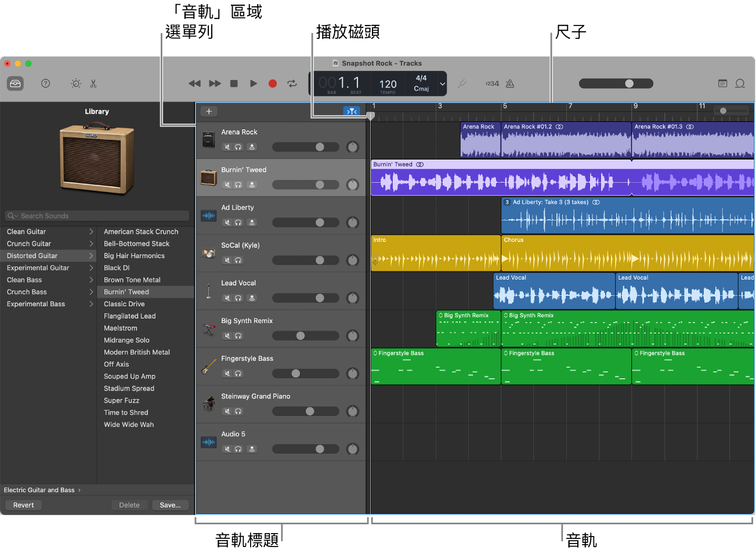Click the add track plus button
This screenshot has width=756, height=554.
pos(209,111)
